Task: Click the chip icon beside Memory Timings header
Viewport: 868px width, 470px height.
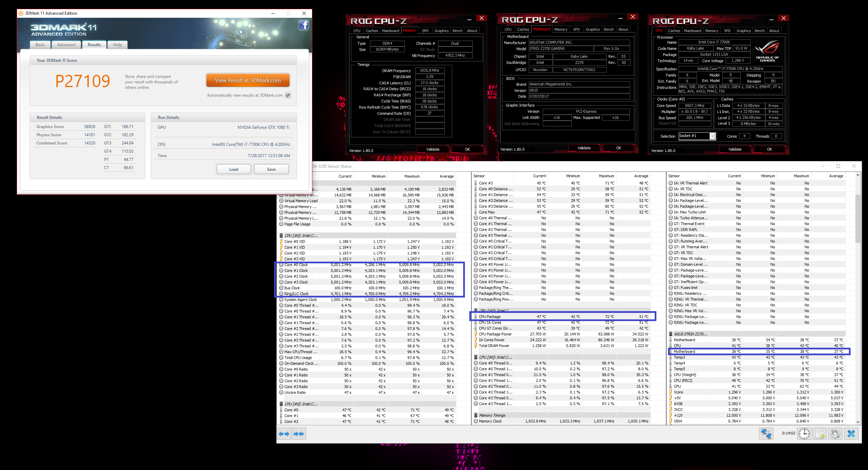Action: pyautogui.click(x=475, y=415)
